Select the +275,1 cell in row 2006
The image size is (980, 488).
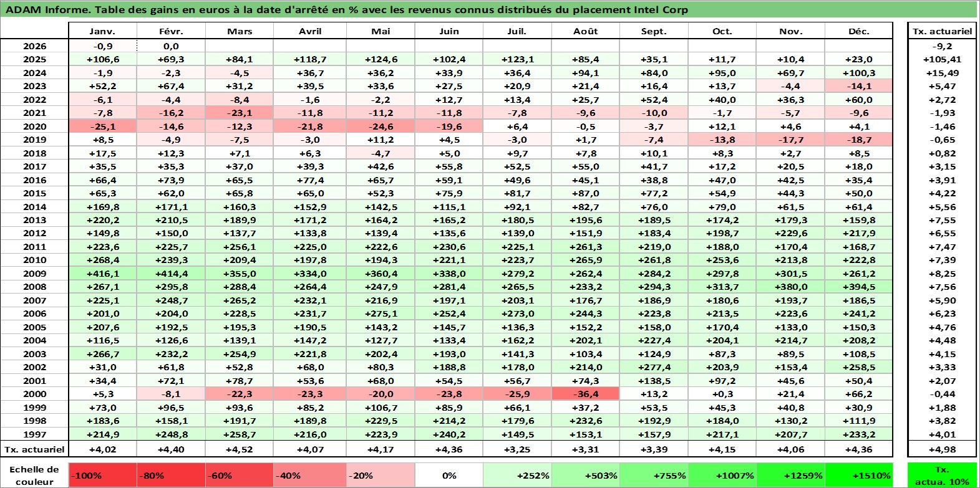point(381,313)
